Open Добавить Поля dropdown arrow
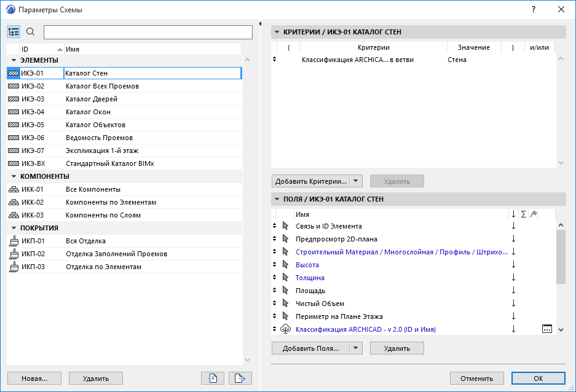This screenshot has height=392, width=576. click(355, 348)
